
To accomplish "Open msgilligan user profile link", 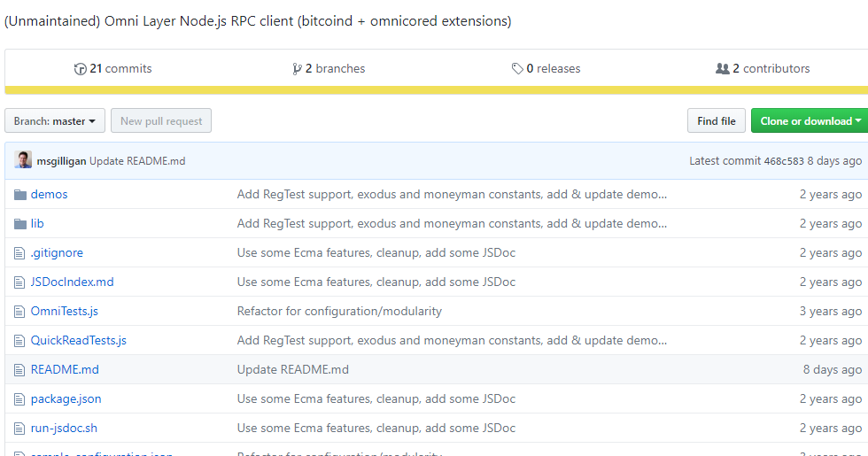I will click(61, 161).
